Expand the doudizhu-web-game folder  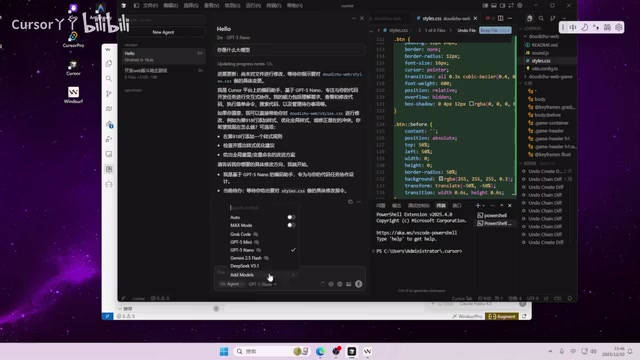(550, 76)
